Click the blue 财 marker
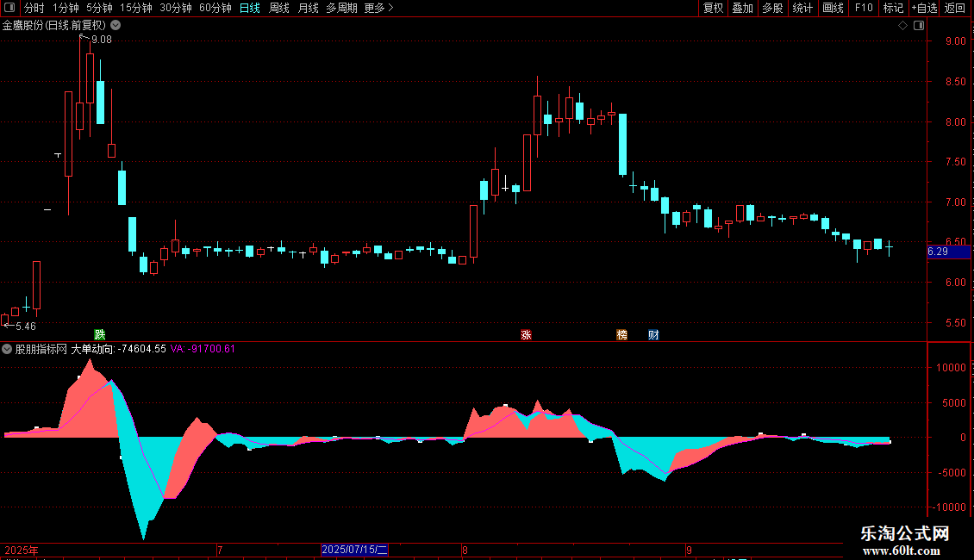Image resolution: width=974 pixels, height=560 pixels. tap(653, 334)
